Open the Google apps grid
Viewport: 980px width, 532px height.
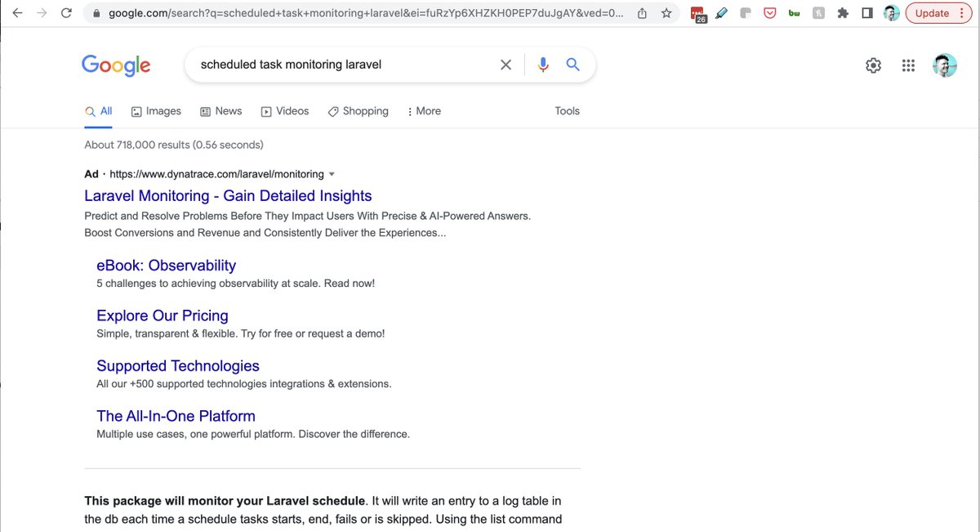[x=908, y=65]
